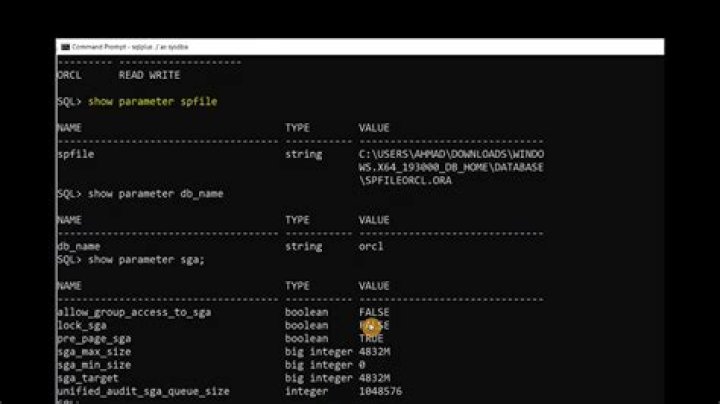Click the Command Prompt window icon
This screenshot has width=720, height=404.
[x=65, y=47]
